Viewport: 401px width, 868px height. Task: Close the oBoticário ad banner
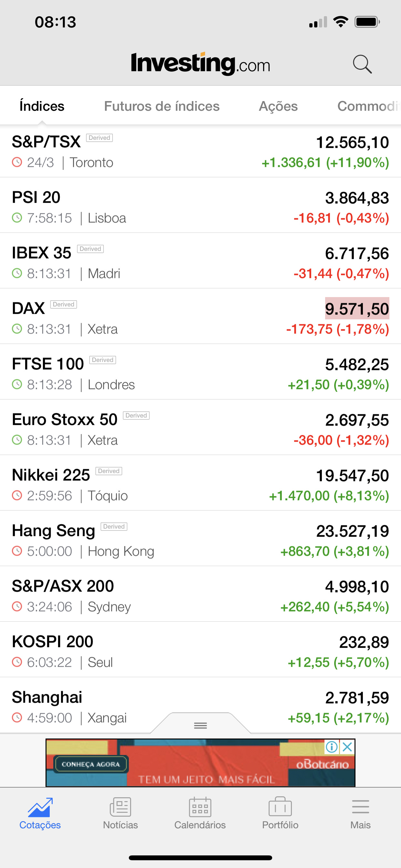point(347,747)
